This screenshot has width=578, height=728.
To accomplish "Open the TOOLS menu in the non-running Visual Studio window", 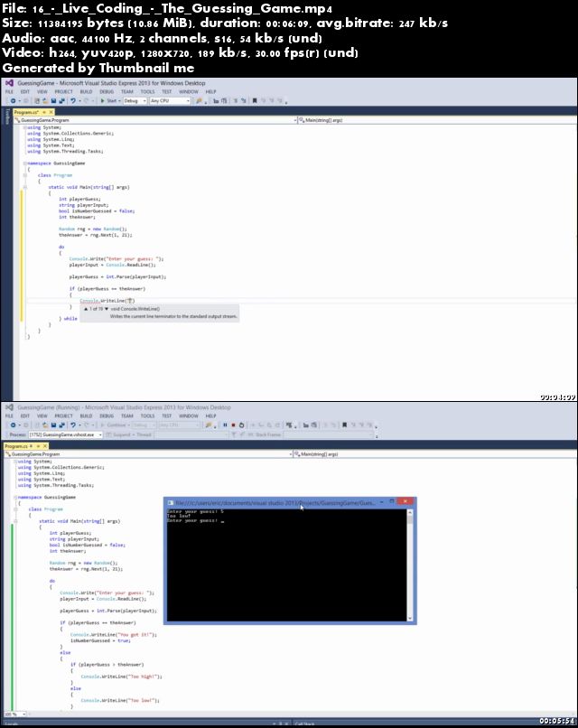I will click(147, 92).
